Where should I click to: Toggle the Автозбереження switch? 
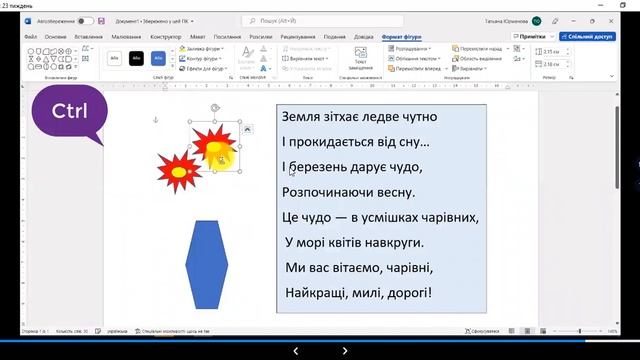click(85, 21)
